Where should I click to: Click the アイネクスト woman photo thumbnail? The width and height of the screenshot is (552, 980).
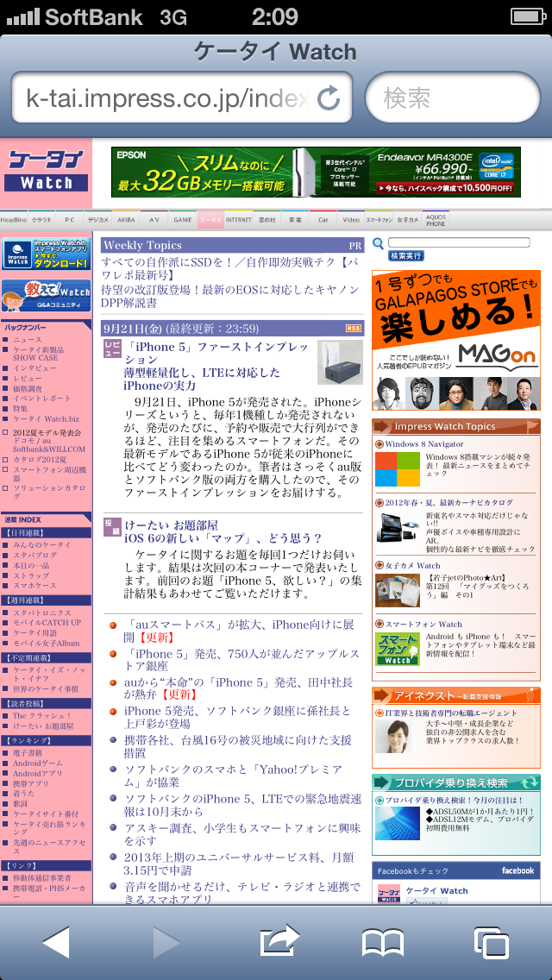(397, 736)
